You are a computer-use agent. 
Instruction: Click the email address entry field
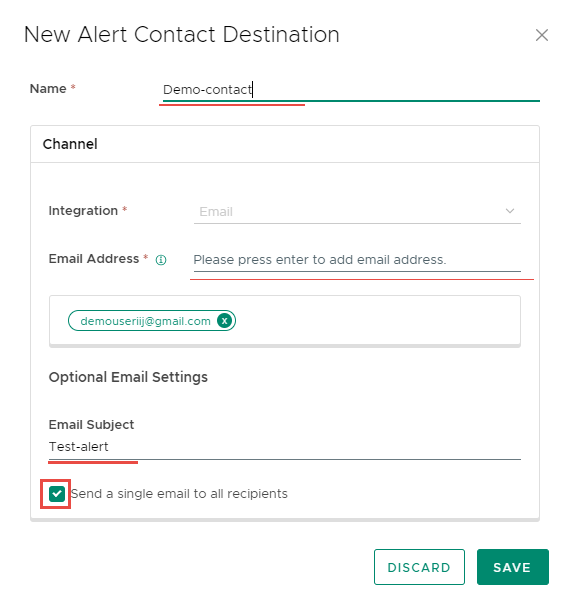click(357, 260)
